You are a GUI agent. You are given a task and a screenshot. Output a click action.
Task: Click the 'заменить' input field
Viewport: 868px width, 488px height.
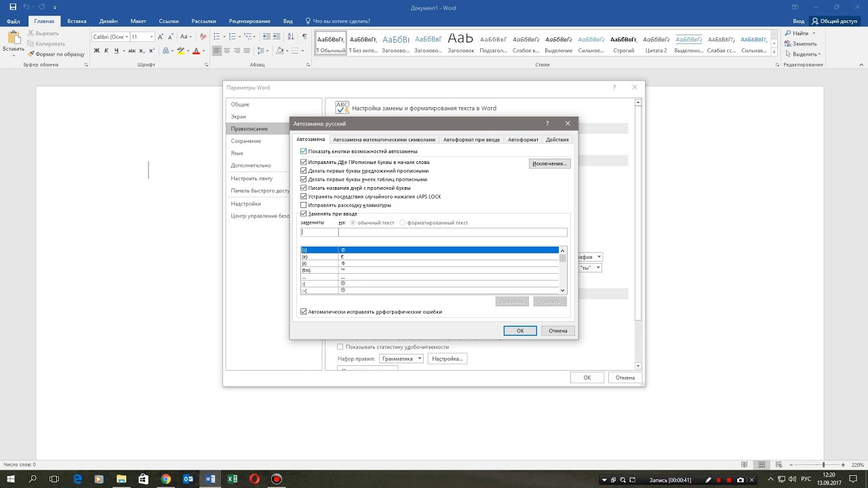(x=319, y=232)
